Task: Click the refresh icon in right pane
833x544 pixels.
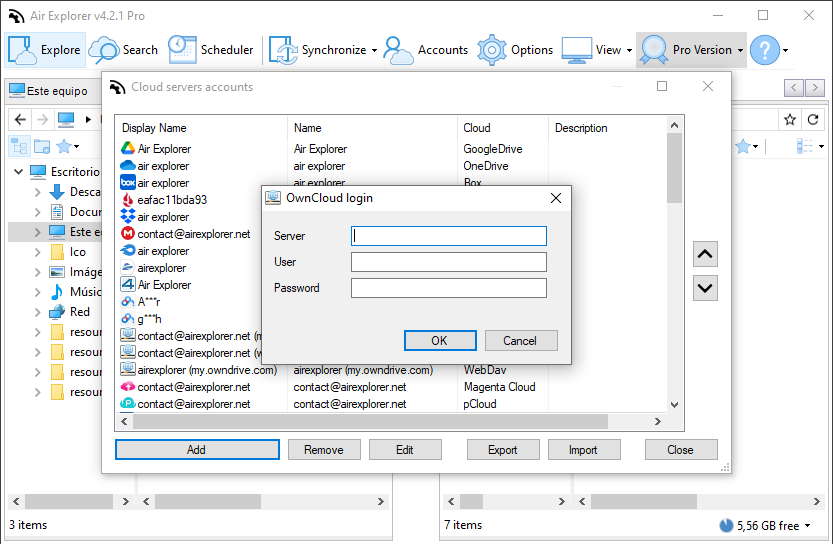Action: (x=813, y=120)
